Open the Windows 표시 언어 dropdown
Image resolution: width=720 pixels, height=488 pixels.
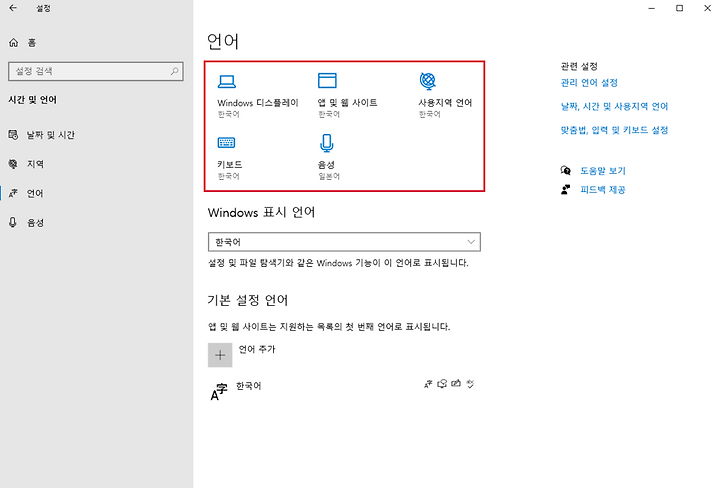coord(344,242)
